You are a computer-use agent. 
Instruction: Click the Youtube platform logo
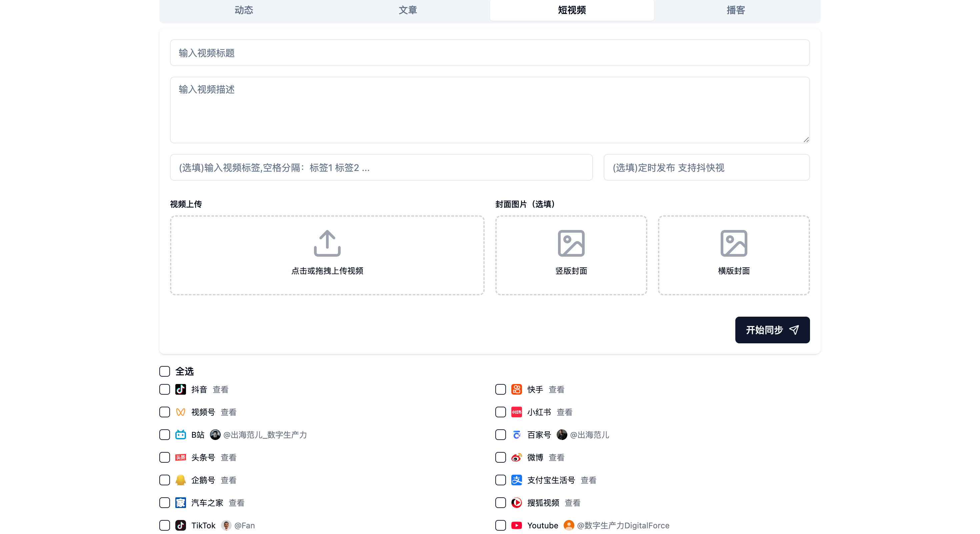(516, 525)
